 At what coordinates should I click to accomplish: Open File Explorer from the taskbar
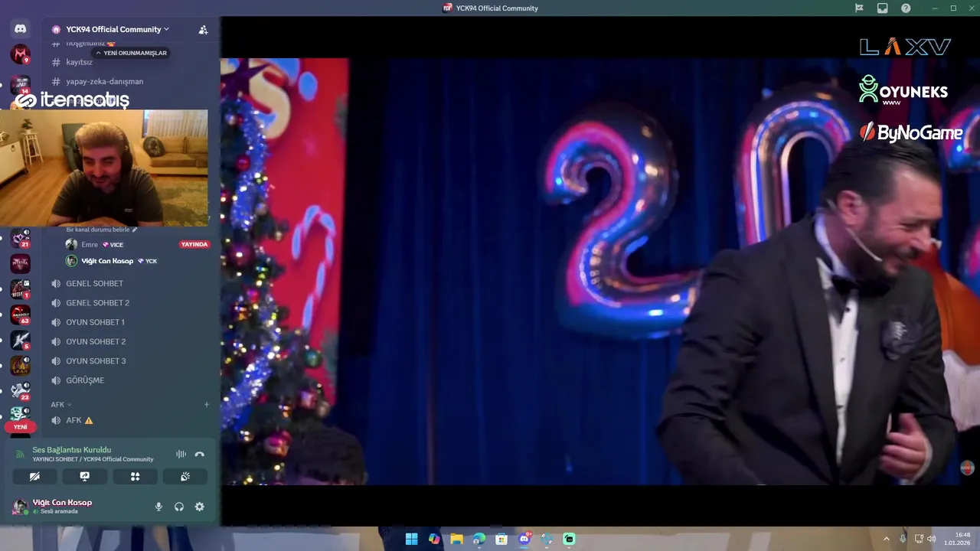(456, 539)
